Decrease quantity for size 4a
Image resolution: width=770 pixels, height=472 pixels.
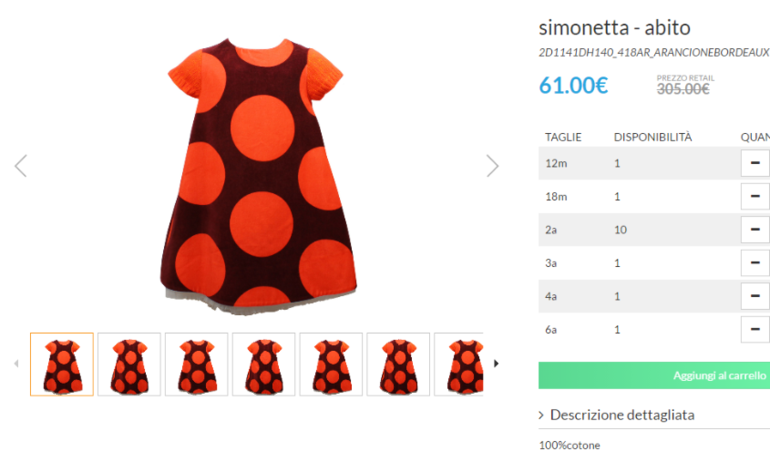tap(754, 296)
